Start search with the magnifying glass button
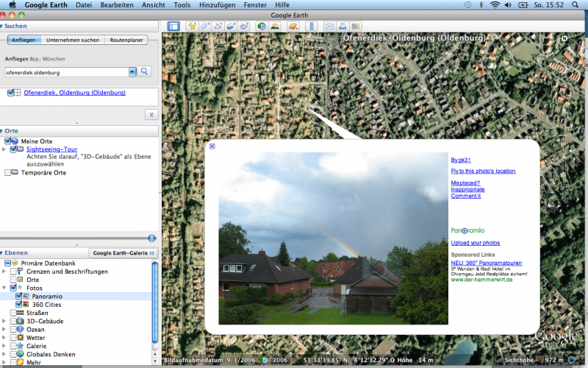 (145, 71)
